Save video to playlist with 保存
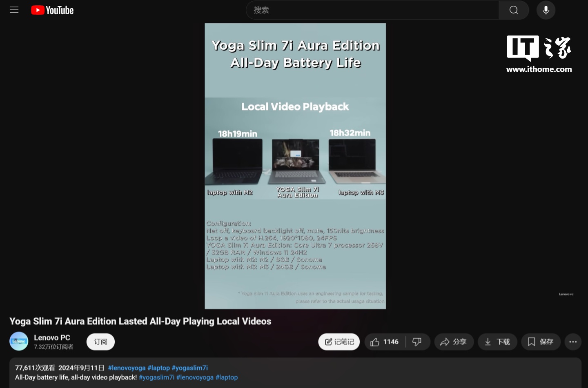The image size is (588, 388). (540, 342)
